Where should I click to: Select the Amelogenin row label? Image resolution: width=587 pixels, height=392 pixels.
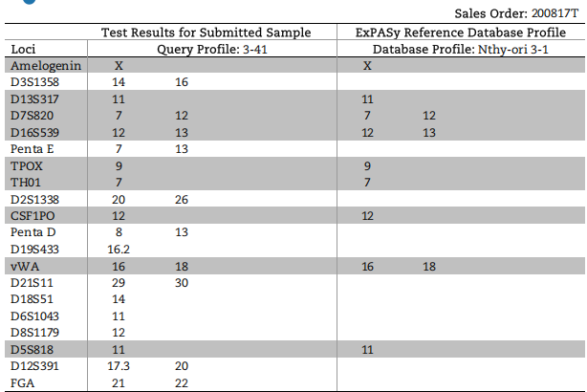tap(45, 66)
